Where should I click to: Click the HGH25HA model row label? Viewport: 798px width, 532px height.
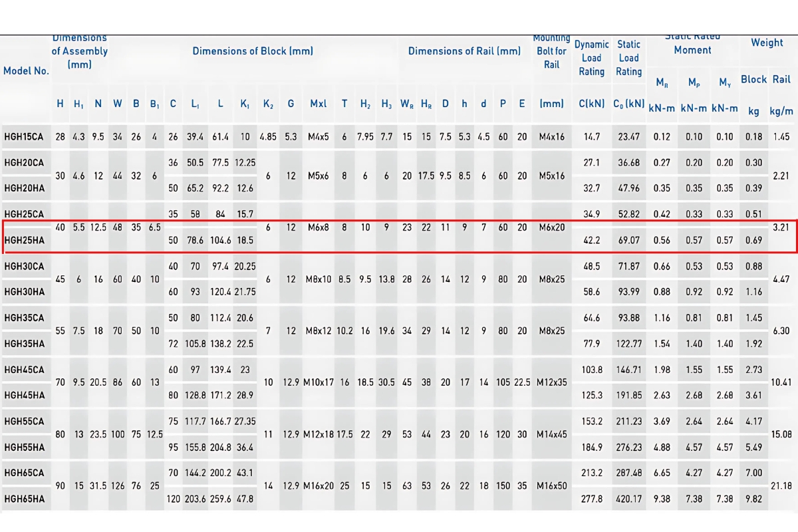click(x=24, y=240)
